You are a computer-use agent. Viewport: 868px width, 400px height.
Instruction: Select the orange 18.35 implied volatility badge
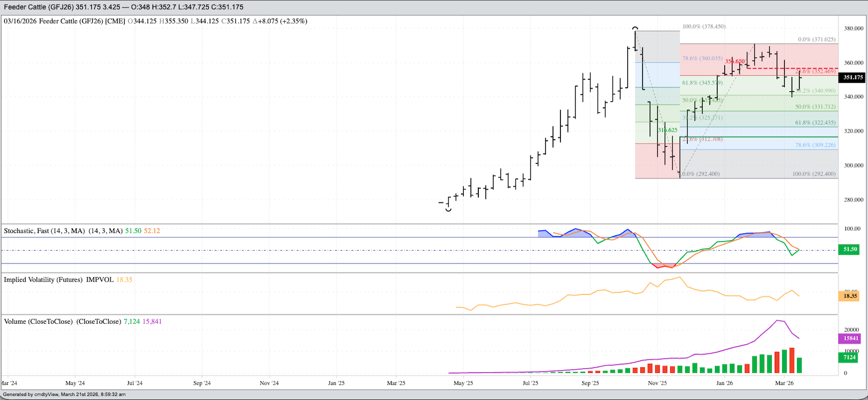click(x=849, y=296)
